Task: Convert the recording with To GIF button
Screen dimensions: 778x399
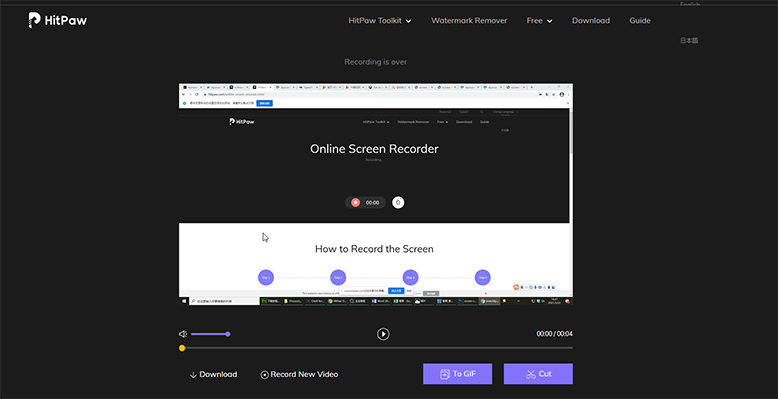Action: pyautogui.click(x=457, y=374)
